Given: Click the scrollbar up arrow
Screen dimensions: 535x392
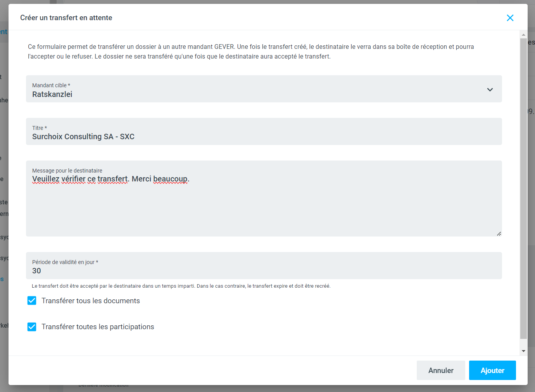Looking at the screenshot, I should [523, 35].
